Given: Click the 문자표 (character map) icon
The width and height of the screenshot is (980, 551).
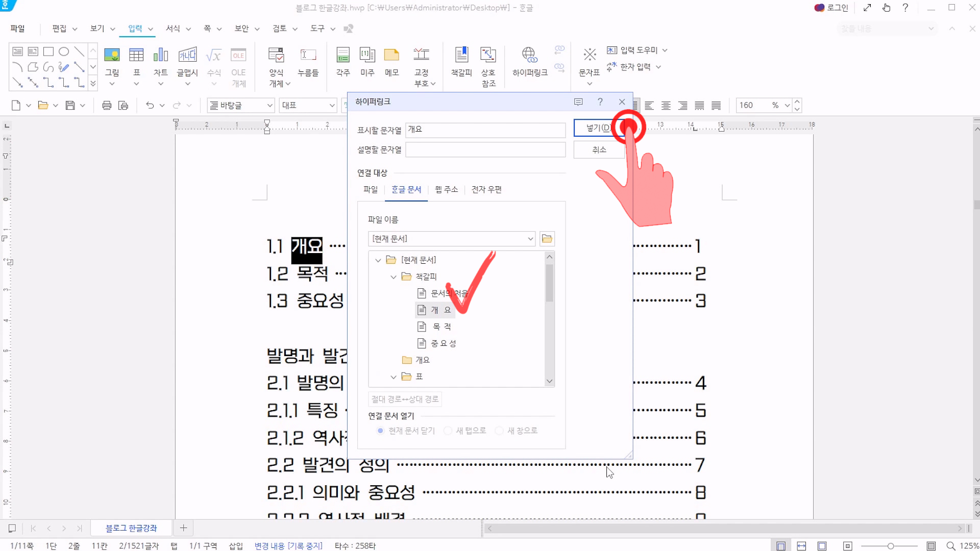Looking at the screenshot, I should [590, 55].
